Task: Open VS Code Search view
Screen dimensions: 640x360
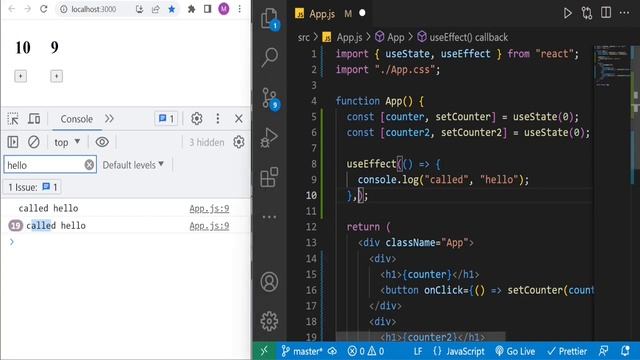Action: [270, 57]
